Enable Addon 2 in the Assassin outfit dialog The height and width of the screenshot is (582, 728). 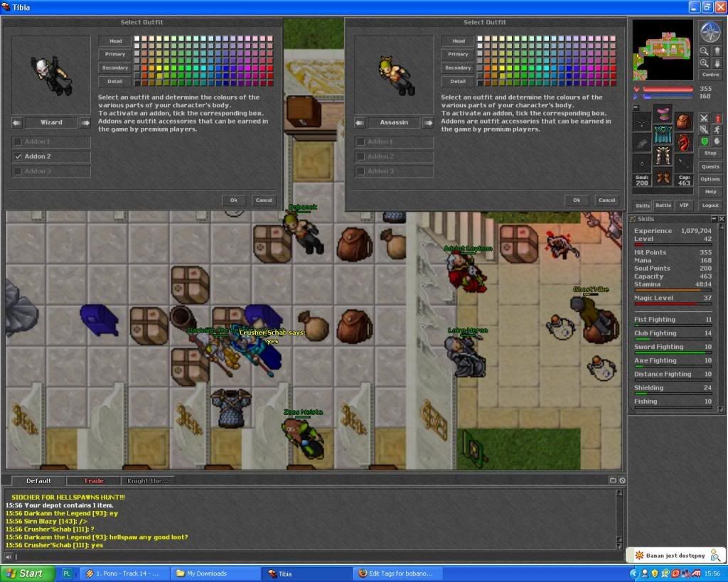(x=360, y=156)
